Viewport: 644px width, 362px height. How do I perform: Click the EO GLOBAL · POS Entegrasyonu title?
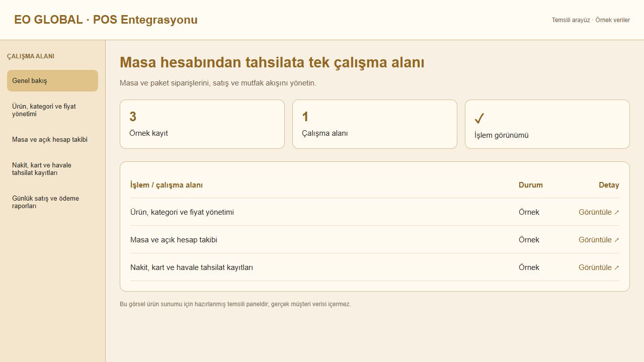click(x=106, y=20)
